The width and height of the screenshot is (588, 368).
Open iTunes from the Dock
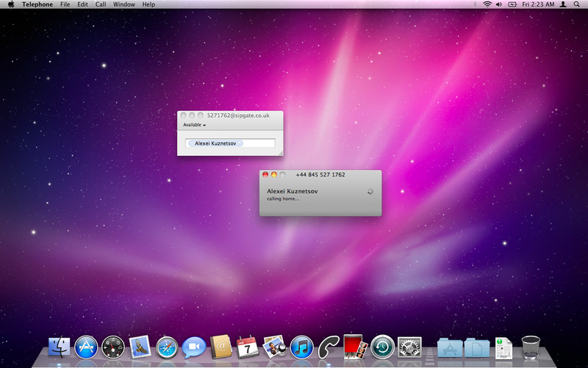coord(301,347)
